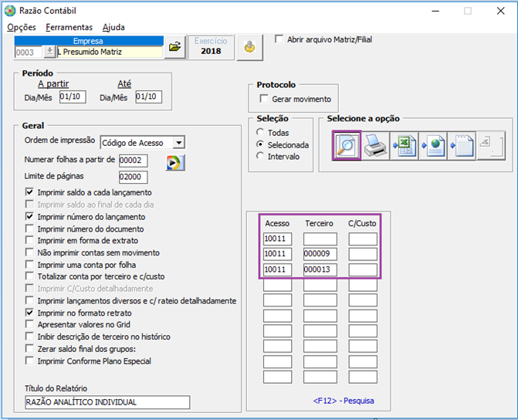Toggle Abrir arquivo Matriz/Filial checkbox

[x=279, y=39]
